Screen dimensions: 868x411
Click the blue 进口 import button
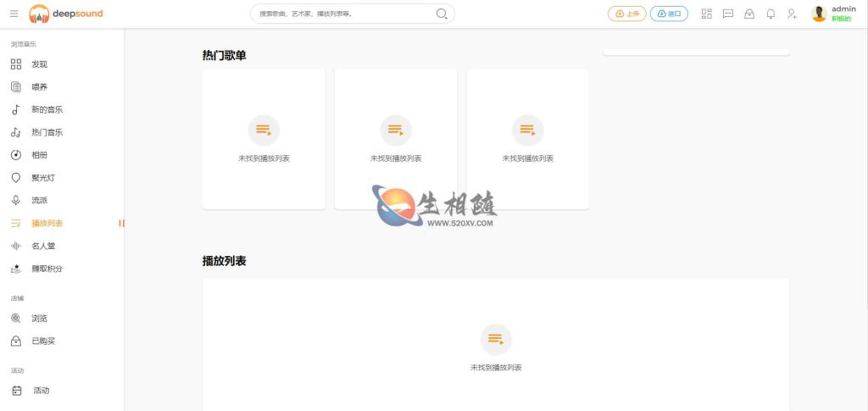(x=669, y=14)
